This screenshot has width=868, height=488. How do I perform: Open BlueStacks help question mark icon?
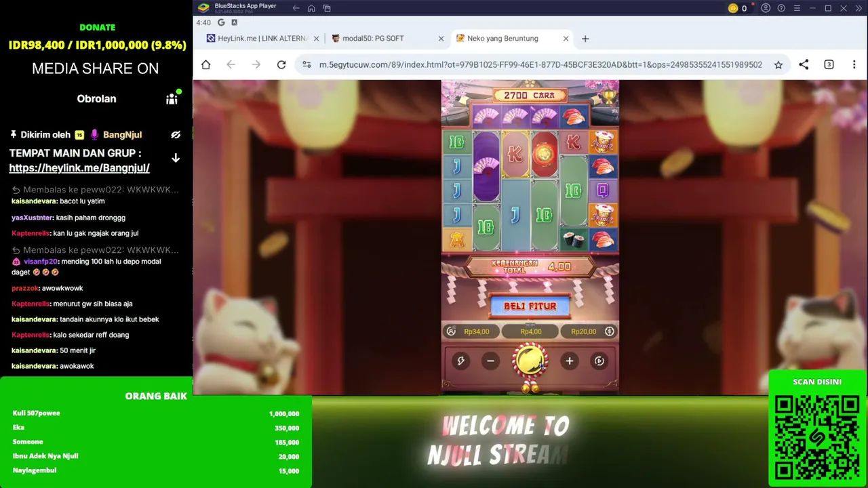[781, 8]
